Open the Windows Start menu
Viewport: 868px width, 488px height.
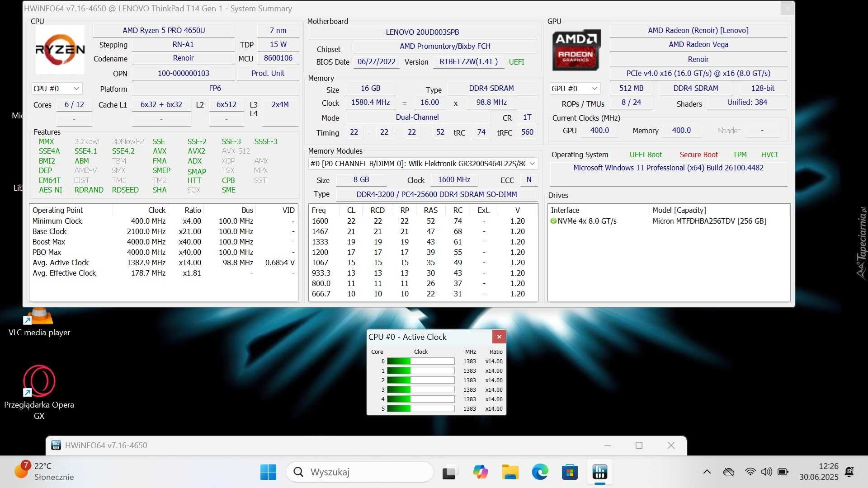click(268, 472)
